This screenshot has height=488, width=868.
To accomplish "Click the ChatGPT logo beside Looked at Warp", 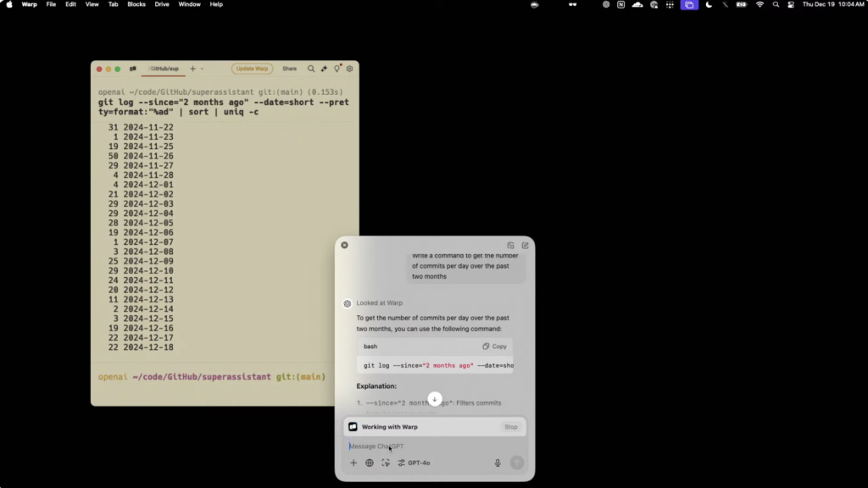I will point(347,303).
